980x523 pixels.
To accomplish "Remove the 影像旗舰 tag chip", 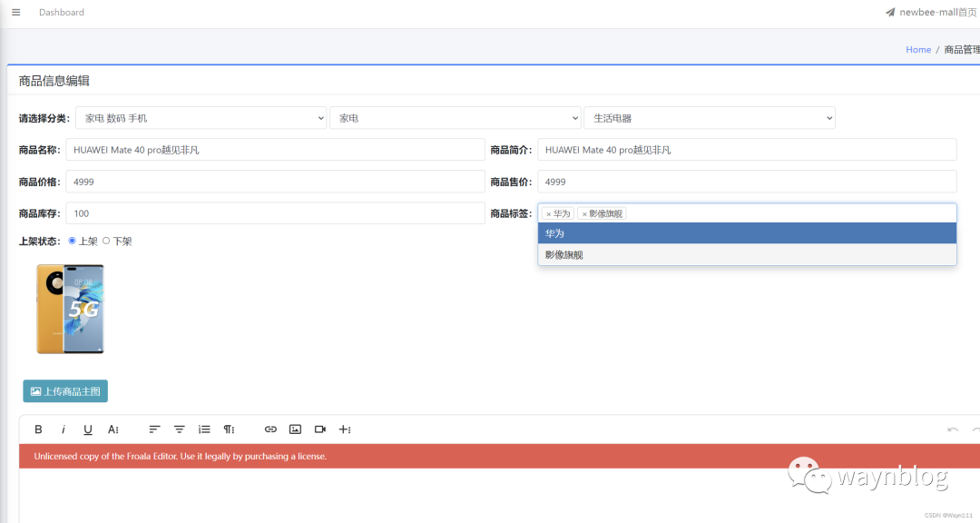I will pyautogui.click(x=584, y=214).
